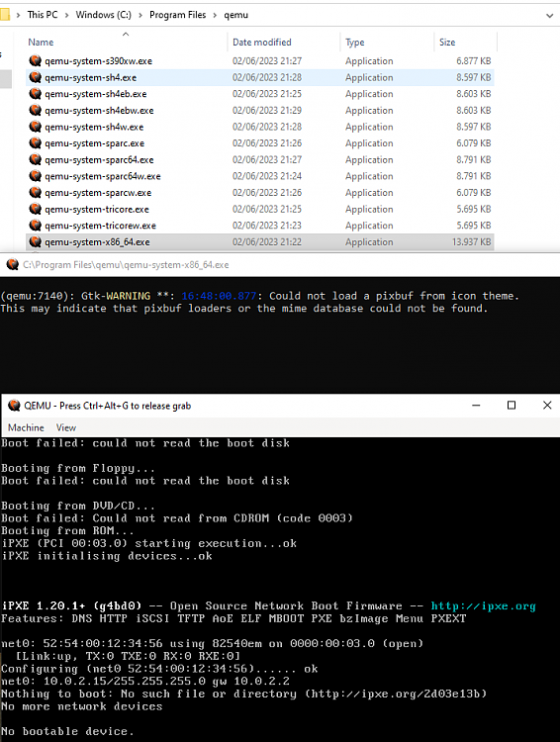
Task: Open address bar history dropdown
Action: point(549,15)
